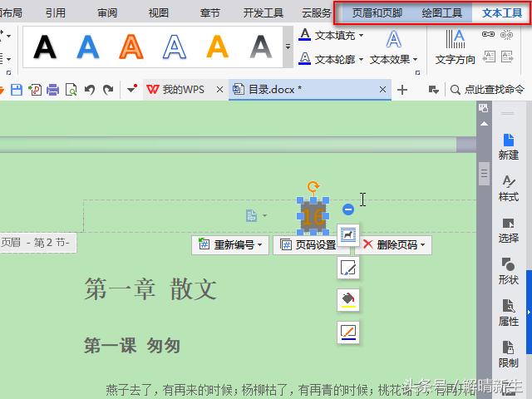Open the 样式 sidebar panel
The image size is (532, 399).
(x=508, y=188)
